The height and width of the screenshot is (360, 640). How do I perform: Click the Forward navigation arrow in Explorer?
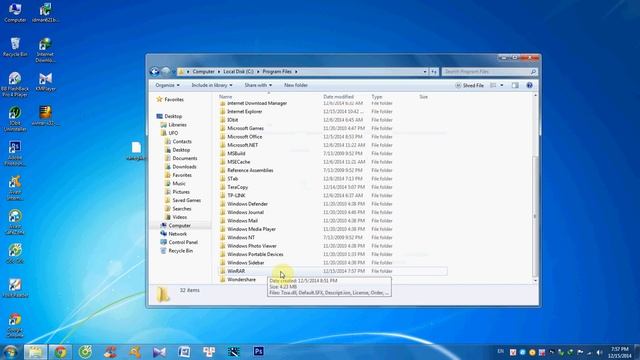pyautogui.click(x=166, y=72)
